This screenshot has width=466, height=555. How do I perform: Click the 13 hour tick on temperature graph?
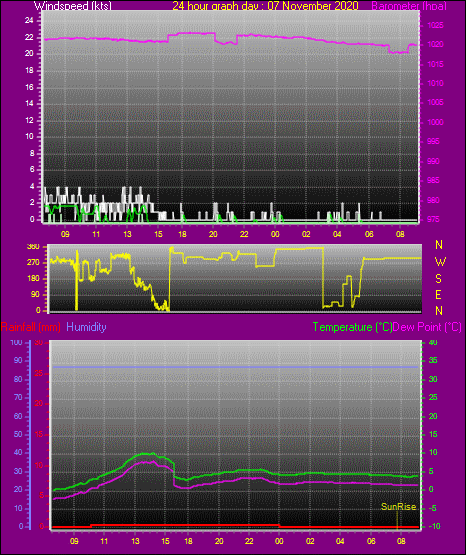pos(135,541)
